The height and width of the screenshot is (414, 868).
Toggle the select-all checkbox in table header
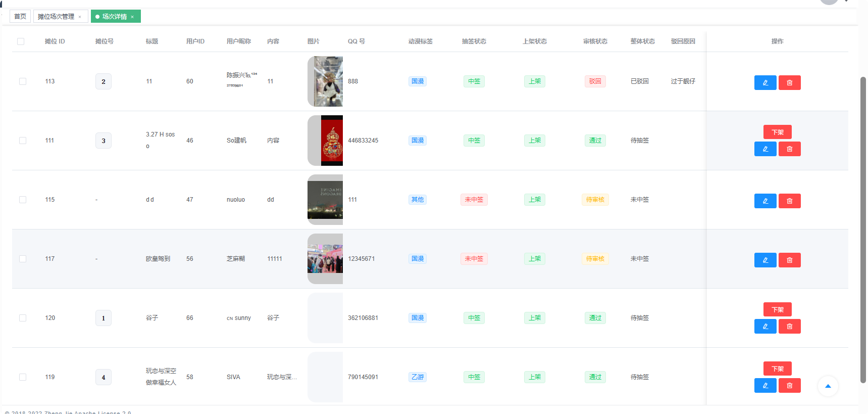pos(21,41)
